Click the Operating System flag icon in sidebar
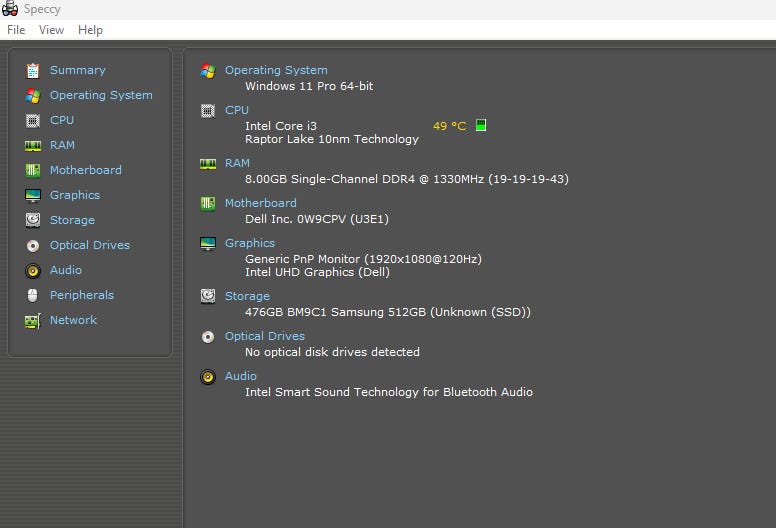 pos(33,96)
